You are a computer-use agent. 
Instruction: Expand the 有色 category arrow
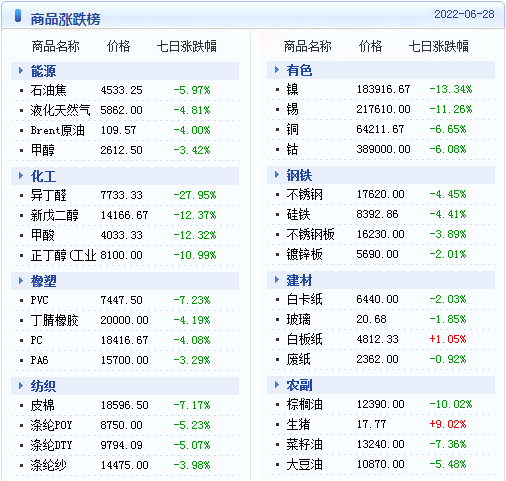277,70
